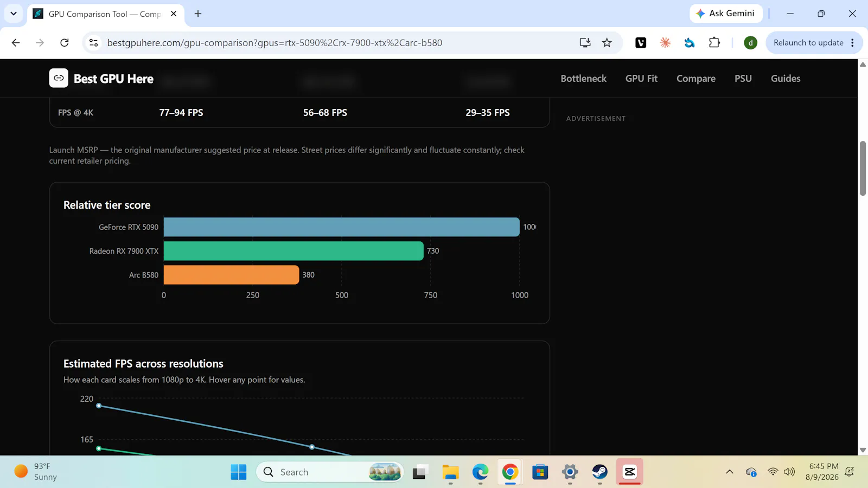Open the Compare page

pos(696,79)
